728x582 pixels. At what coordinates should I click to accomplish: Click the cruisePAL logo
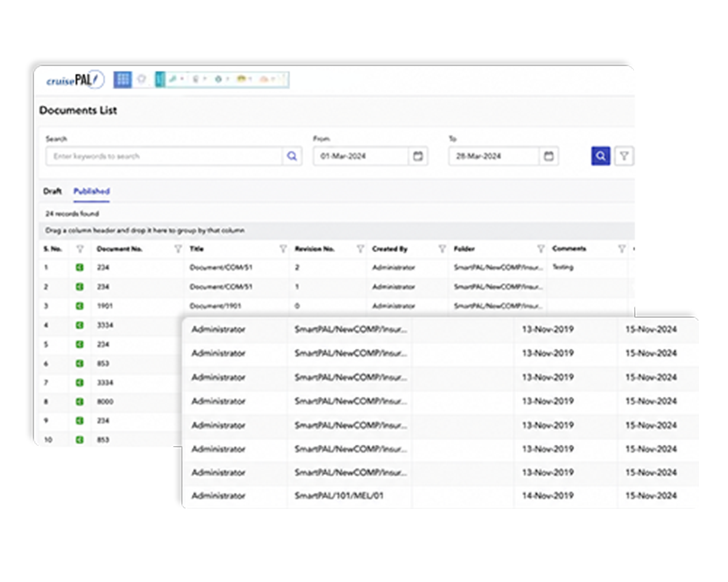[x=75, y=80]
